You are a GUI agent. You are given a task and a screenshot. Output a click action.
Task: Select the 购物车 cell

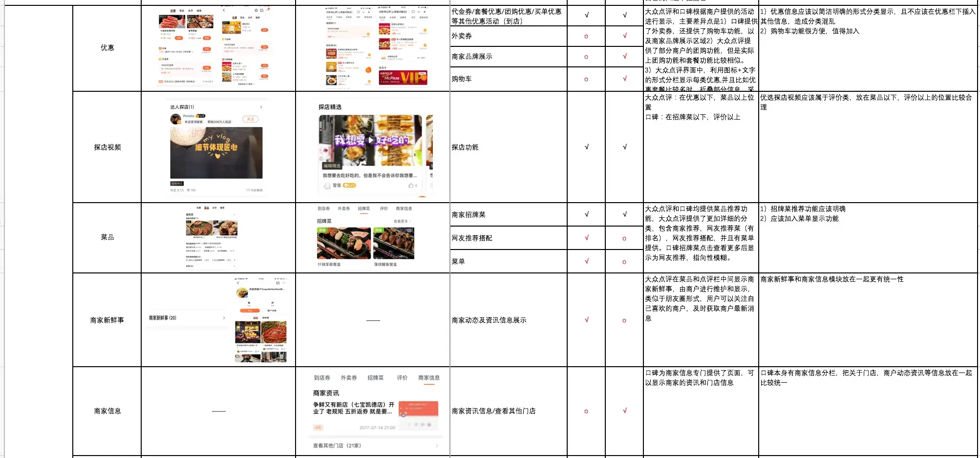509,79
